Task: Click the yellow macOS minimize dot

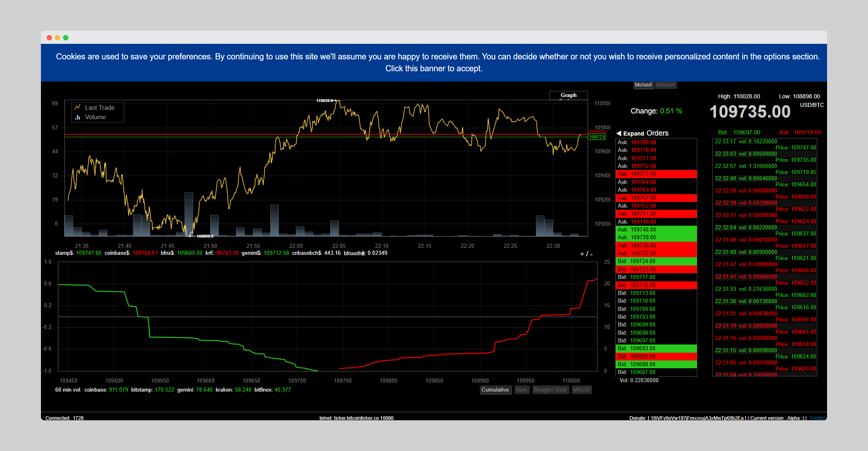Action: point(57,38)
